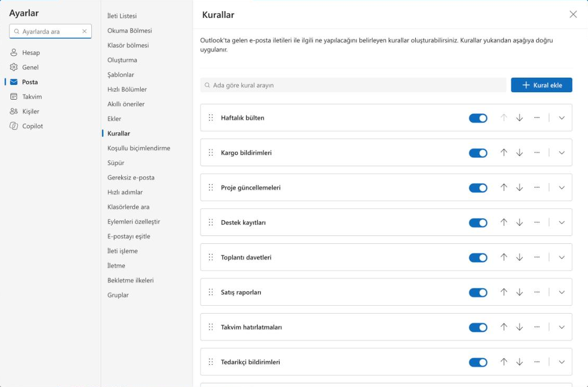This screenshot has width=588, height=387.
Task: Move Proje güncellemeleri rule up
Action: click(x=503, y=187)
